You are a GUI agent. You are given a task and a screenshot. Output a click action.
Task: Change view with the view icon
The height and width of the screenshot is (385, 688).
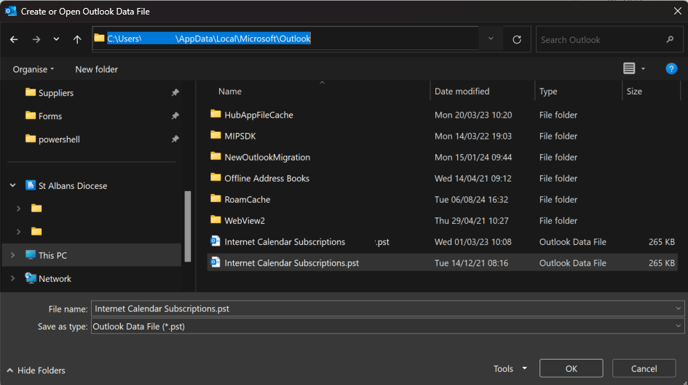pyautogui.click(x=629, y=68)
